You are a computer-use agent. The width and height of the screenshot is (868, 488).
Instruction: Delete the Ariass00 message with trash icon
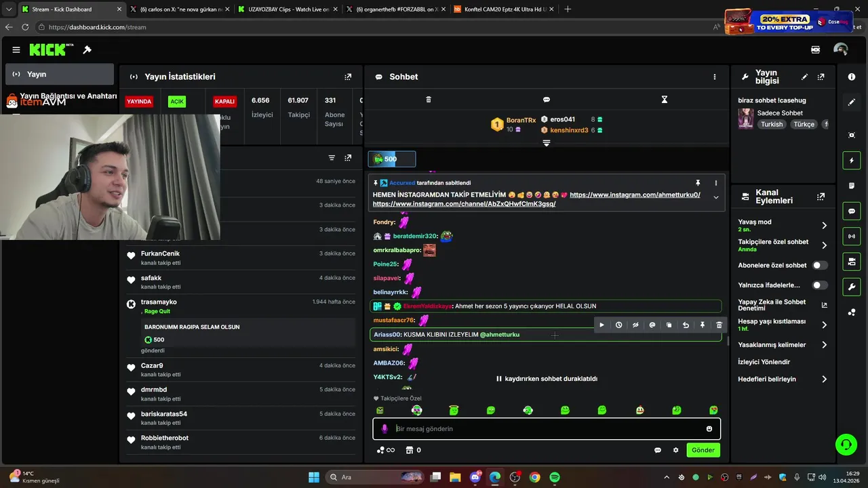(719, 325)
